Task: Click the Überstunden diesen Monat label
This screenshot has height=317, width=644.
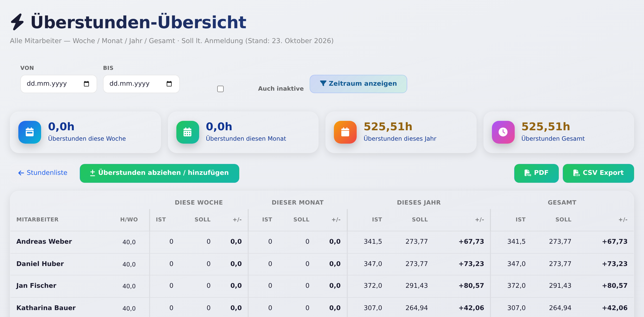Action: (x=246, y=138)
